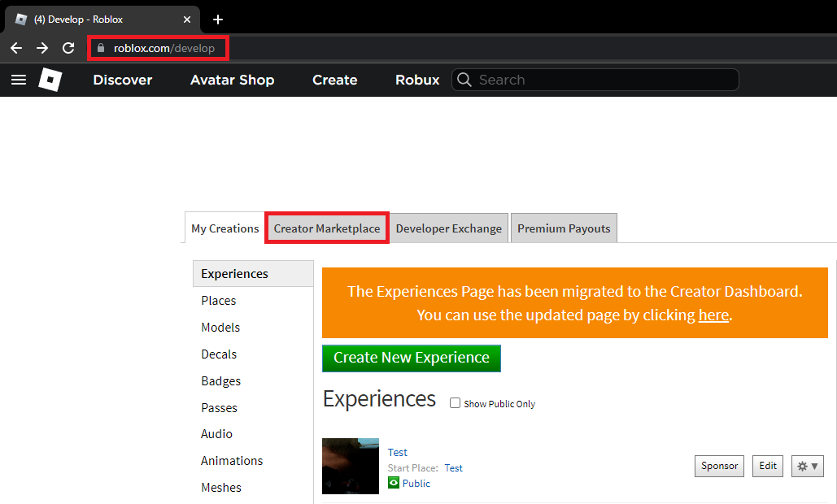Click the Sponsor button for Test
837x504 pixels.
pos(719,466)
